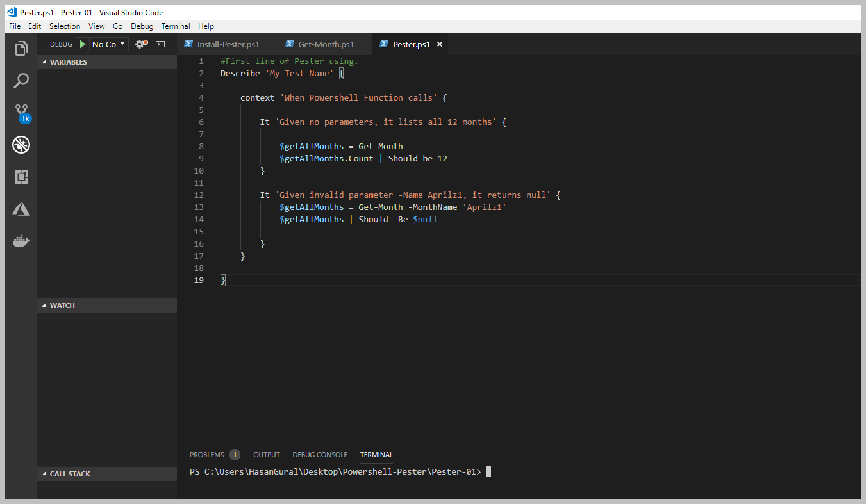The width and height of the screenshot is (866, 504).
Task: Click '$getAllMonths.Count' on line 9
Action: pos(326,158)
